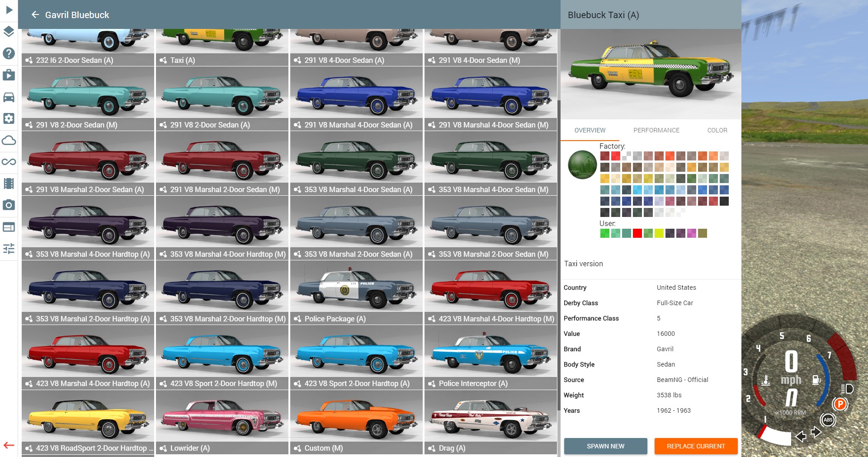
Task: Select the Police Package (A) car
Action: coord(356,292)
